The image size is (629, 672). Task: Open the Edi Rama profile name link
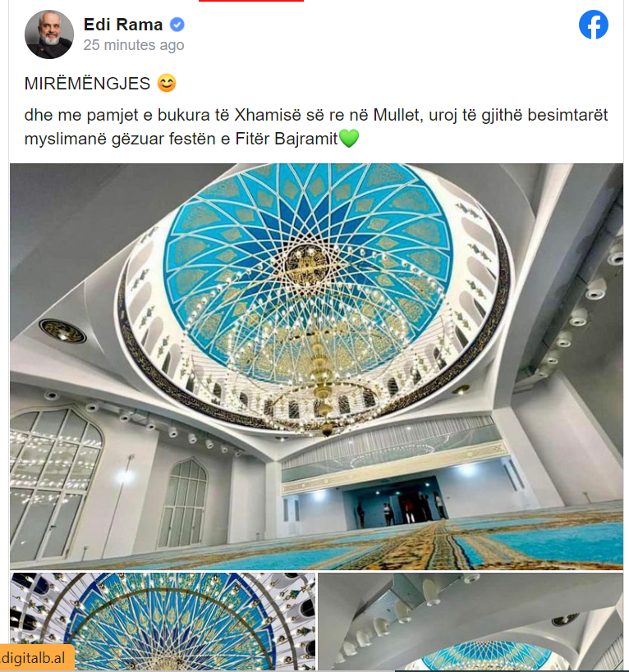[x=123, y=25]
